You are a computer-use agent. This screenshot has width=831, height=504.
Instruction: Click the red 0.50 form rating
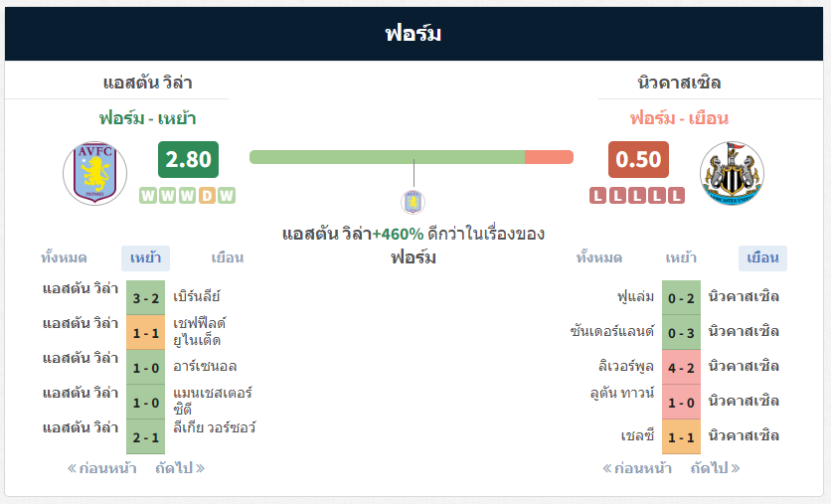tap(638, 159)
